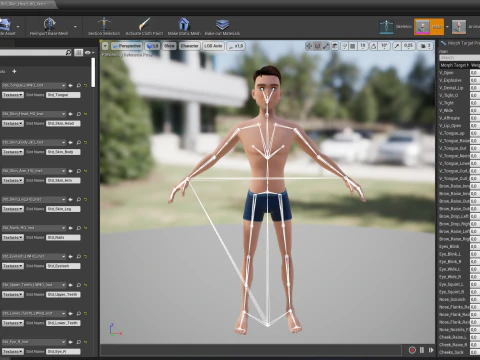Open camera speed setting
This screenshot has width=480, height=360.
pyautogui.click(x=426, y=46)
